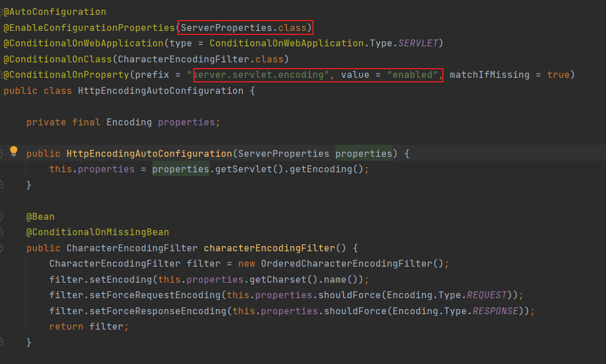Click CharacterEncodingFilter.class in @ConditionalOnClass
Image resolution: width=606 pixels, height=364 pixels.
(201, 59)
